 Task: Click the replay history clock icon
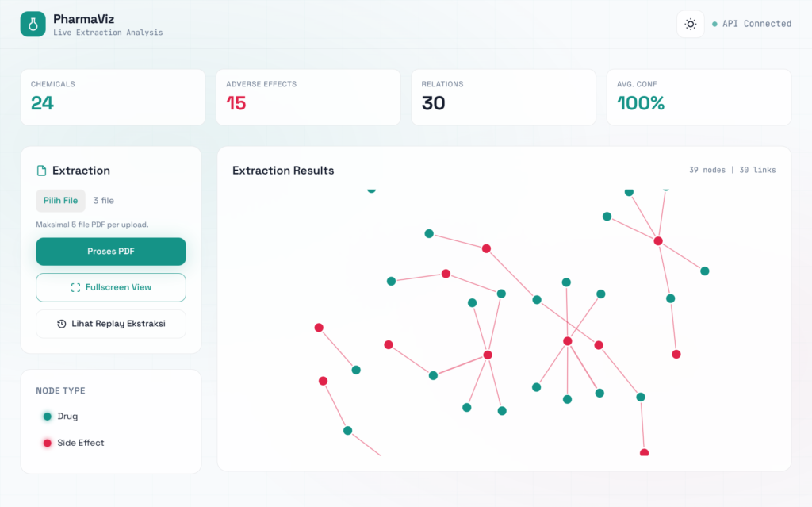pos(62,324)
